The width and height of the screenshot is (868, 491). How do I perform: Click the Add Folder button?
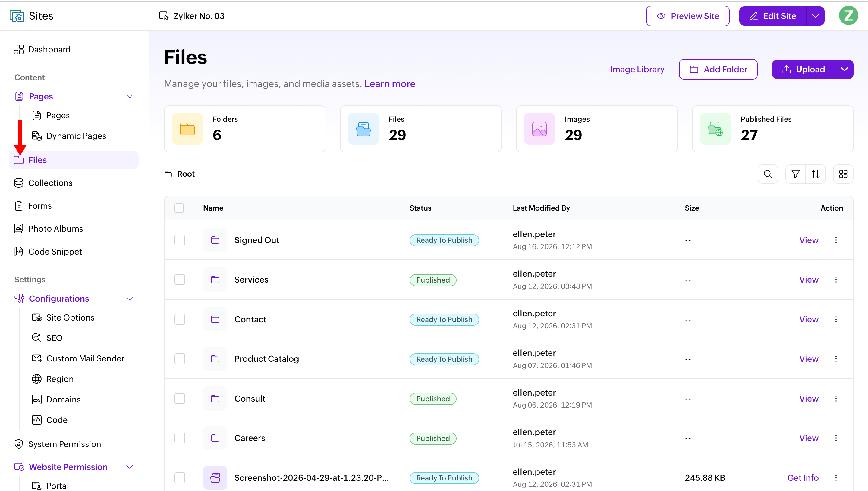point(718,69)
